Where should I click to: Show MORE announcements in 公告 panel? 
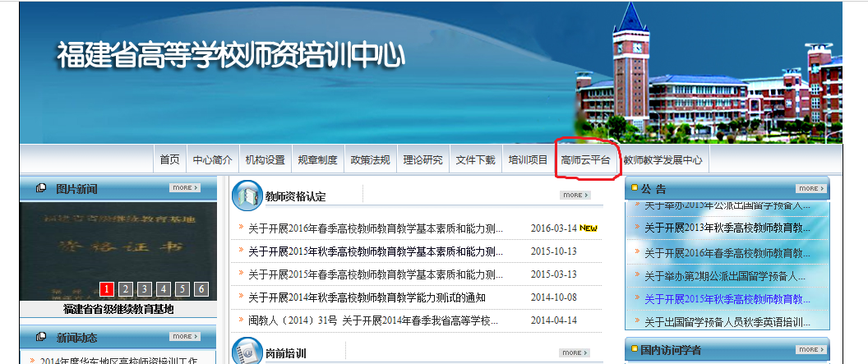[811, 188]
